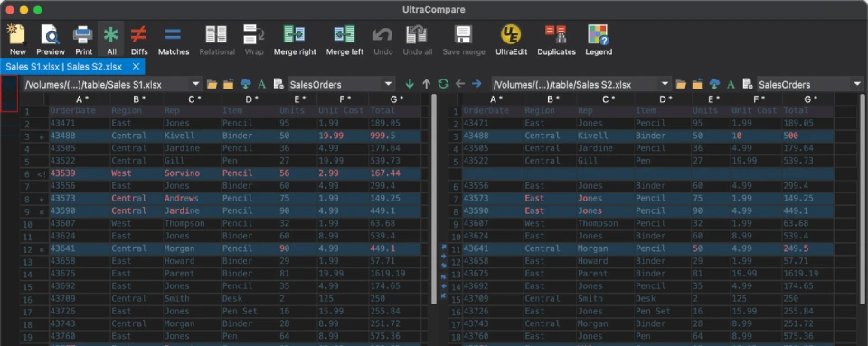Open Preview from the toolbar

pos(51,39)
